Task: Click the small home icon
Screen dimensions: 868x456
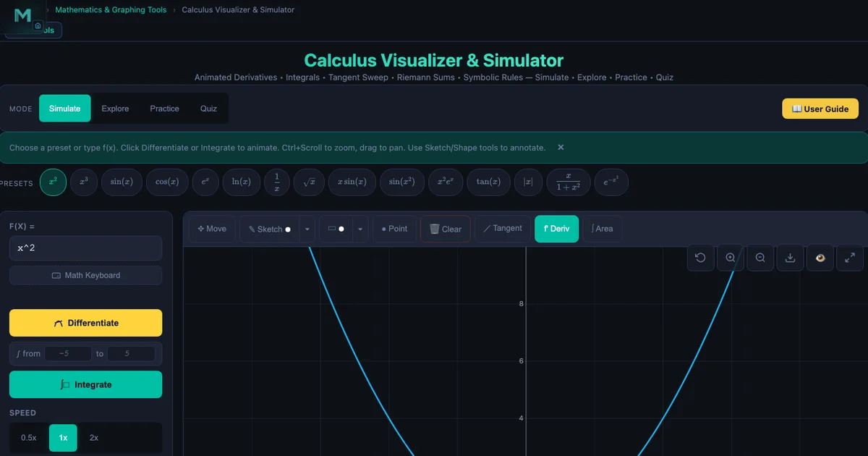Action: pyautogui.click(x=38, y=25)
